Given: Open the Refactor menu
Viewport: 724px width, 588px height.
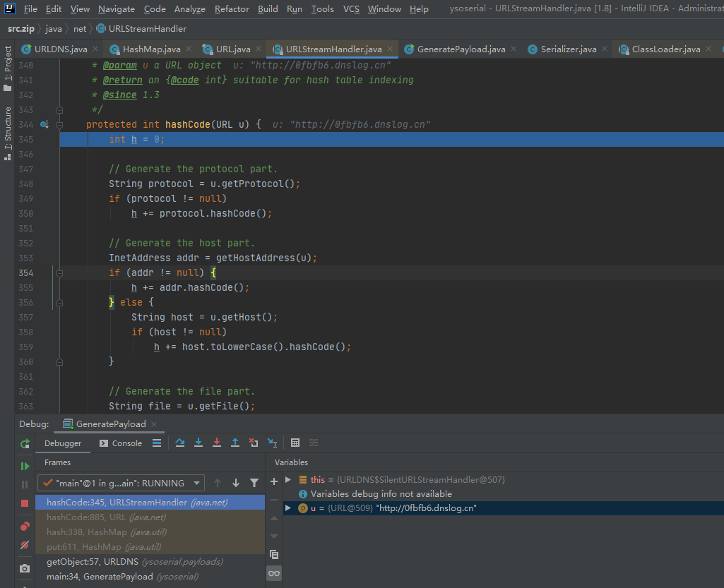Looking at the screenshot, I should [232, 9].
